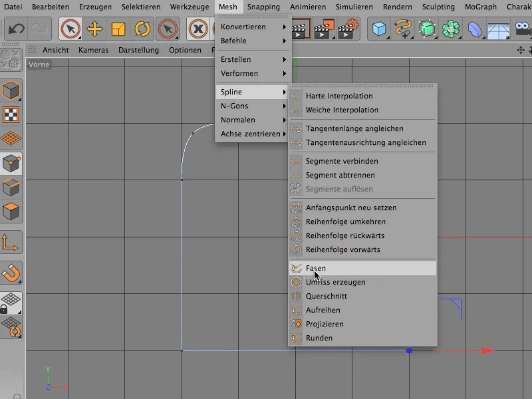This screenshot has width=532, height=399.
Task: Choose Harte Interpolation
Action: tap(362, 96)
